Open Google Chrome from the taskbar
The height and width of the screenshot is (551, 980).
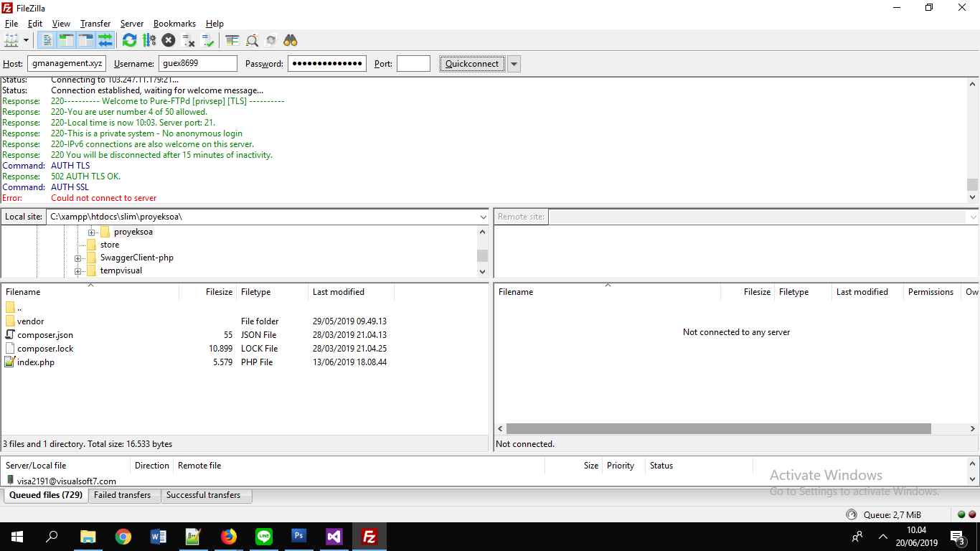[123, 537]
